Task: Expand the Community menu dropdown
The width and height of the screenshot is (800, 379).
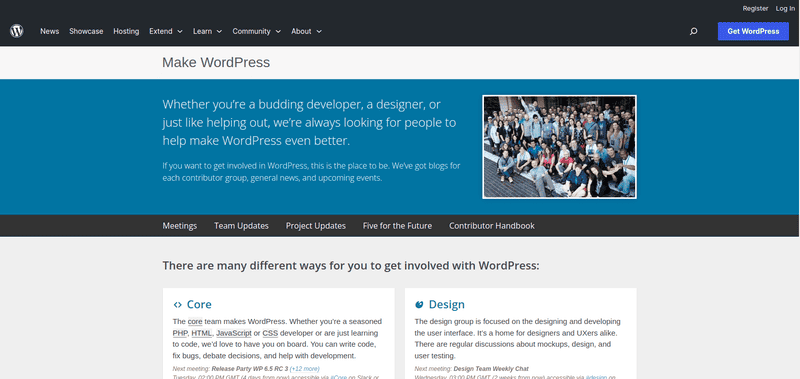Action: (257, 31)
